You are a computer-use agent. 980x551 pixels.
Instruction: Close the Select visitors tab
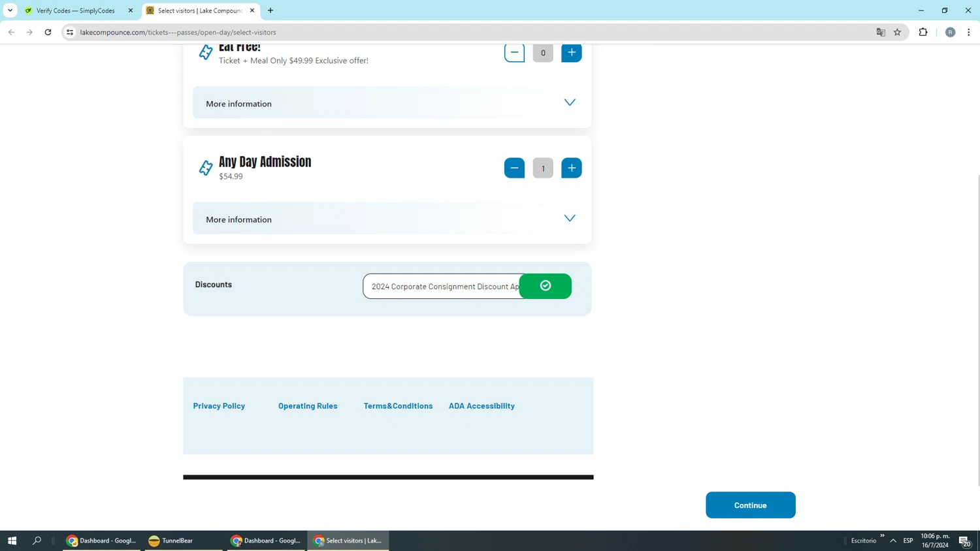click(252, 10)
